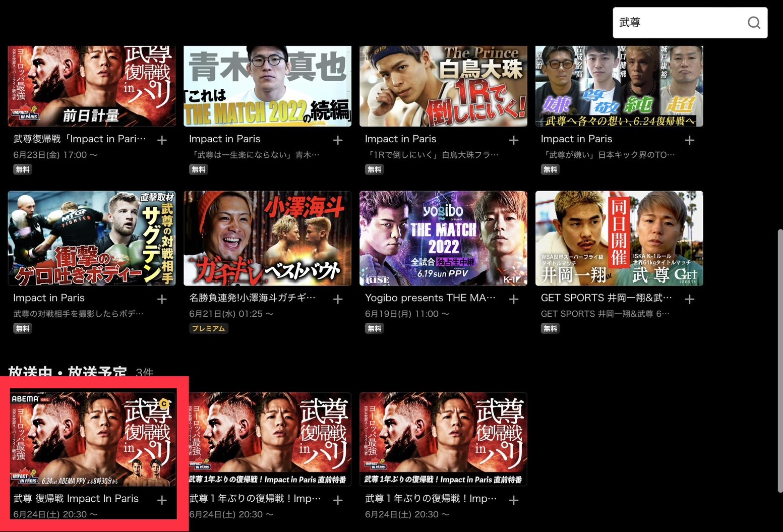Click the 無料 badge under GET SPORTS

551,329
